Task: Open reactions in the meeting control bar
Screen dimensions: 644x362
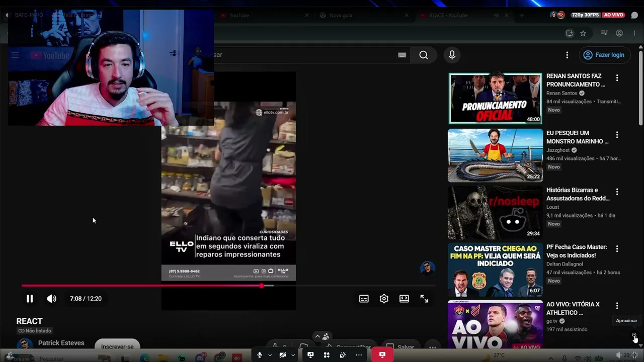Action: 343,355
